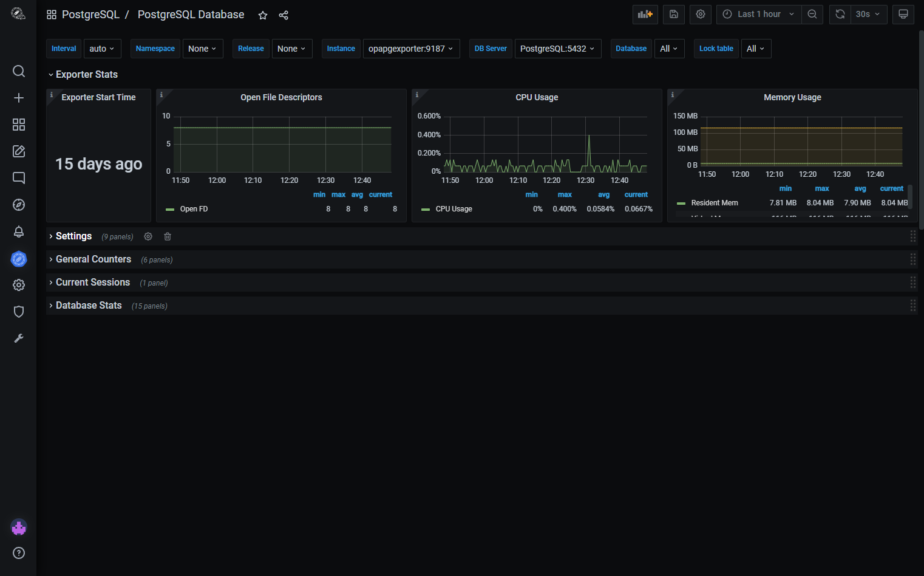Open the Exporter Start Time panel title menu
Screen dimensions: 924x576
98,97
